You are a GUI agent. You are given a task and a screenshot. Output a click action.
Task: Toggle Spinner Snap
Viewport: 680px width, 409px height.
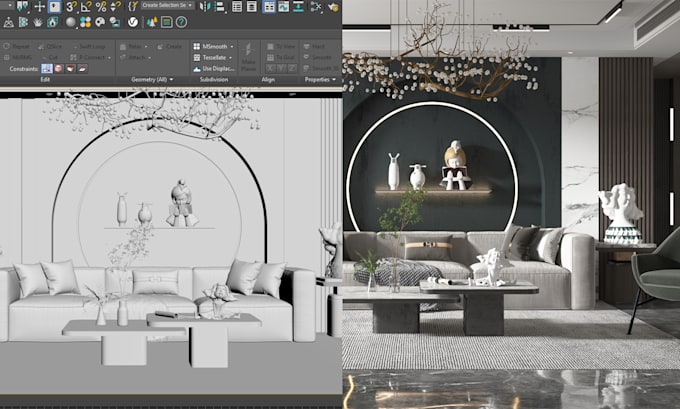pyautogui.click(x=116, y=7)
